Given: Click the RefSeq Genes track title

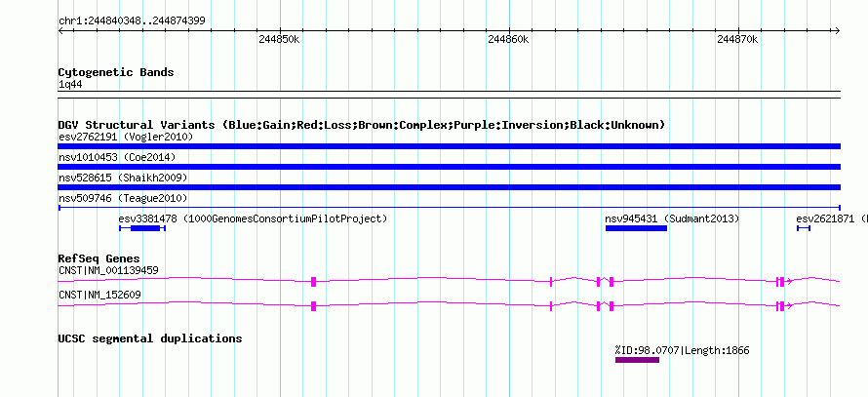Looking at the screenshot, I should tap(99, 259).
